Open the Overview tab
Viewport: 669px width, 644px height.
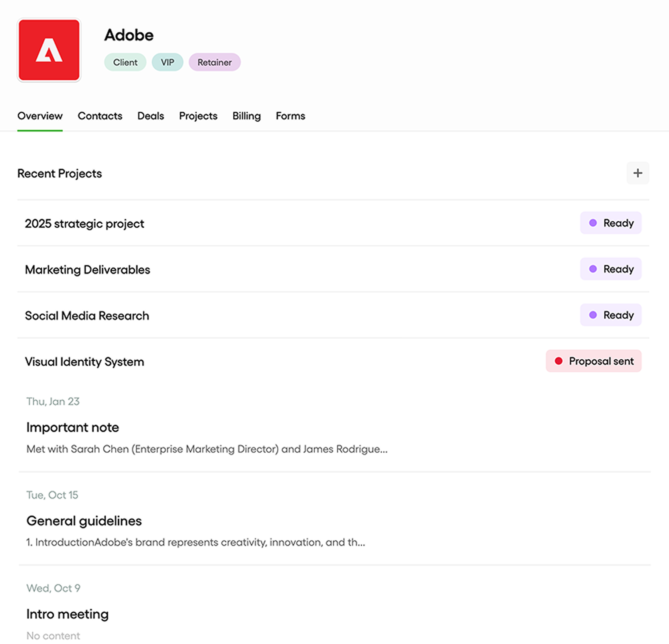(40, 116)
